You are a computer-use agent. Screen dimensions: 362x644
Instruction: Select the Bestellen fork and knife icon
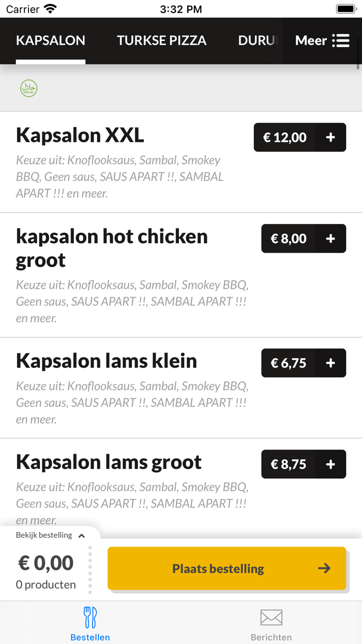tap(90, 617)
